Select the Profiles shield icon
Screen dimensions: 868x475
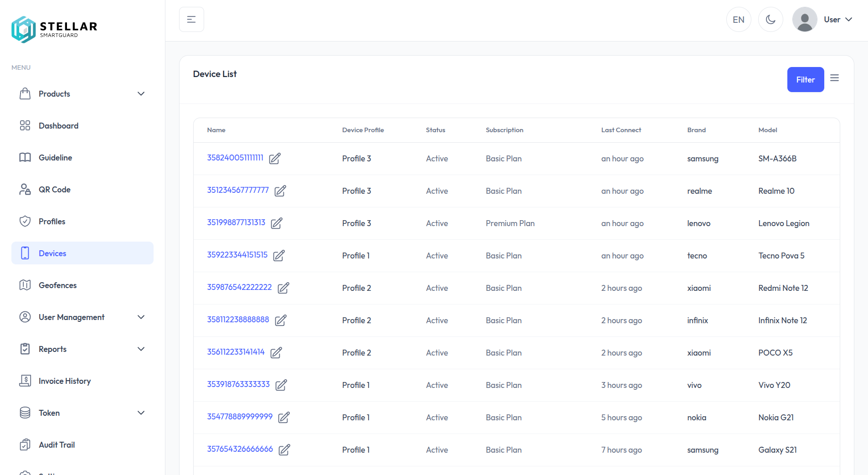coord(26,221)
